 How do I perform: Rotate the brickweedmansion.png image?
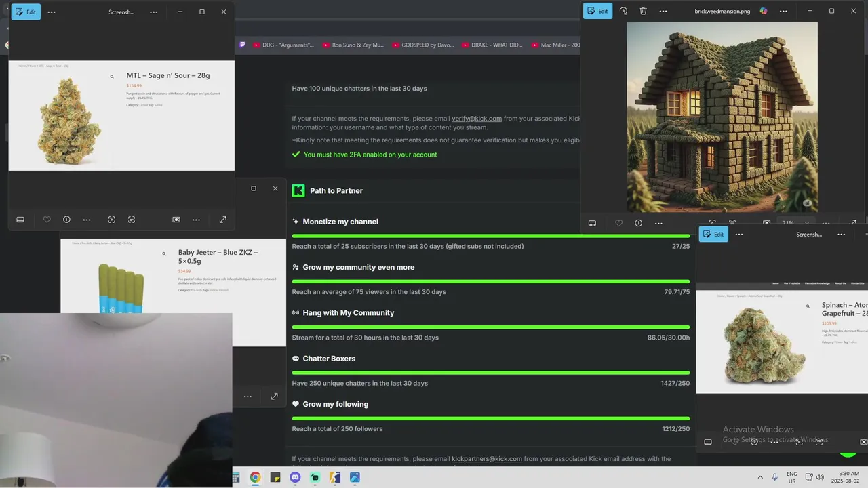[623, 11]
